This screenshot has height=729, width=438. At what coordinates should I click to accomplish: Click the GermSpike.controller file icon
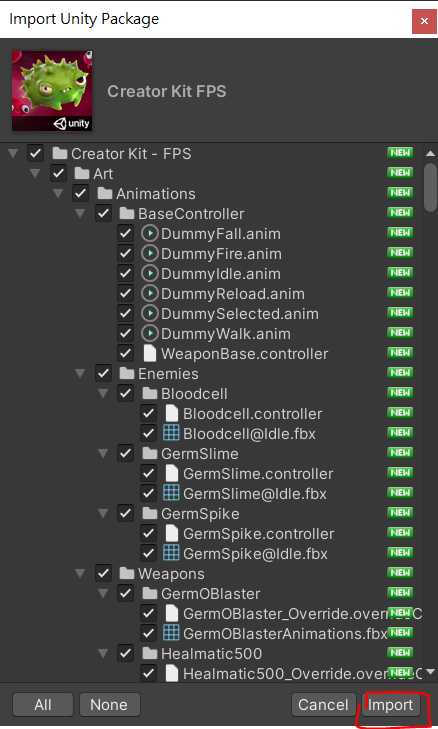pos(172,533)
